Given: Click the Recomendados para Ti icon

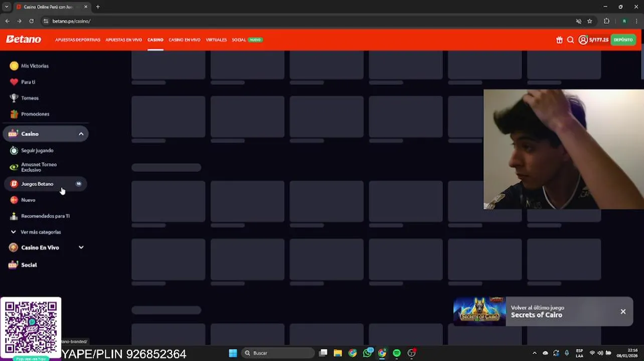Looking at the screenshot, I should pos(14,216).
